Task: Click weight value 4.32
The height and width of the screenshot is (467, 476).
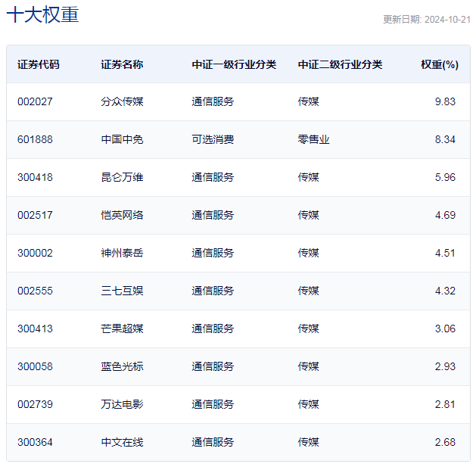Action: (x=445, y=291)
